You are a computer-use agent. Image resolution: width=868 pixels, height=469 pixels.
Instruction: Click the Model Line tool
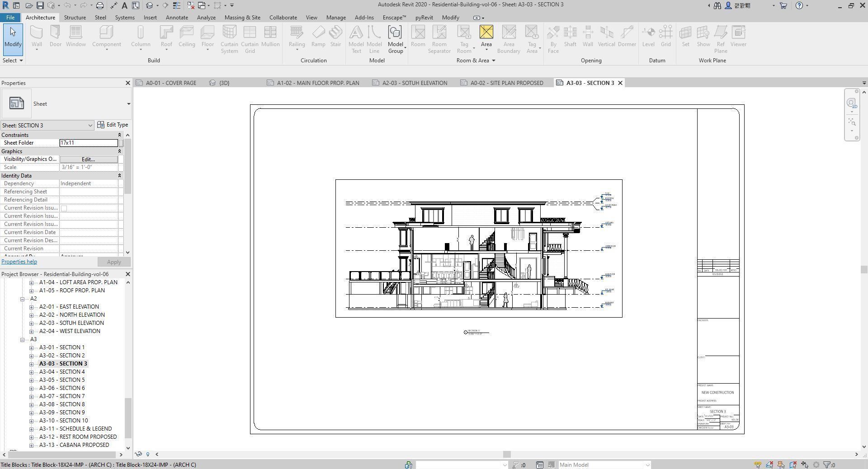tap(374, 39)
